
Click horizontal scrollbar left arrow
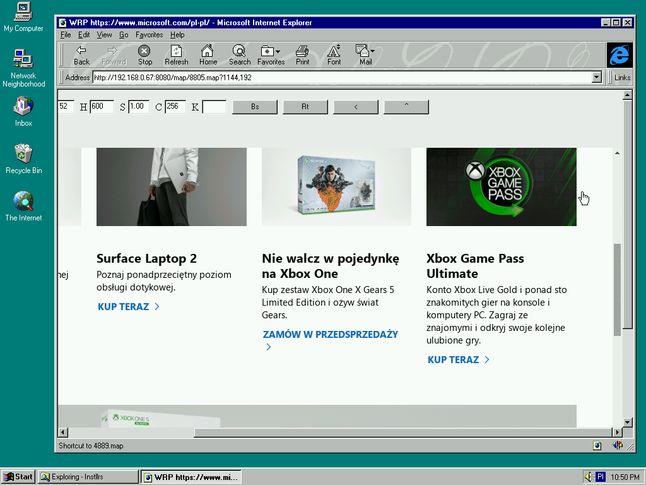pyautogui.click(x=63, y=432)
